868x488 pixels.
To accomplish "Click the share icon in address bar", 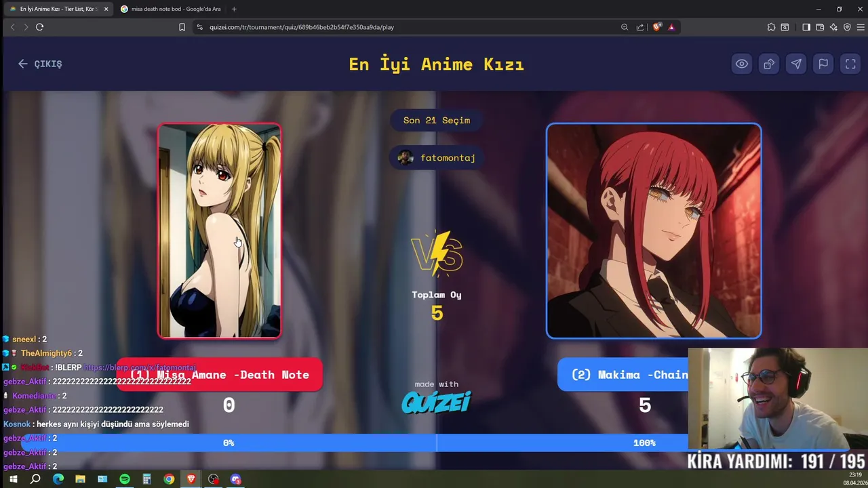I will point(640,27).
